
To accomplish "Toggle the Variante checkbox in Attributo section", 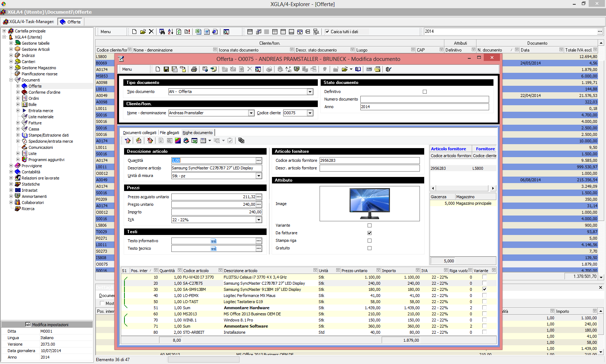I will (x=369, y=225).
